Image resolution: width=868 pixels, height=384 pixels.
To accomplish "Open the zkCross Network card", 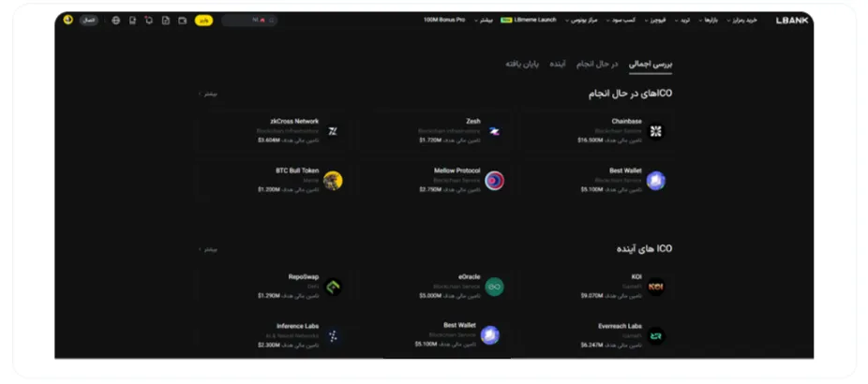I will [x=274, y=131].
